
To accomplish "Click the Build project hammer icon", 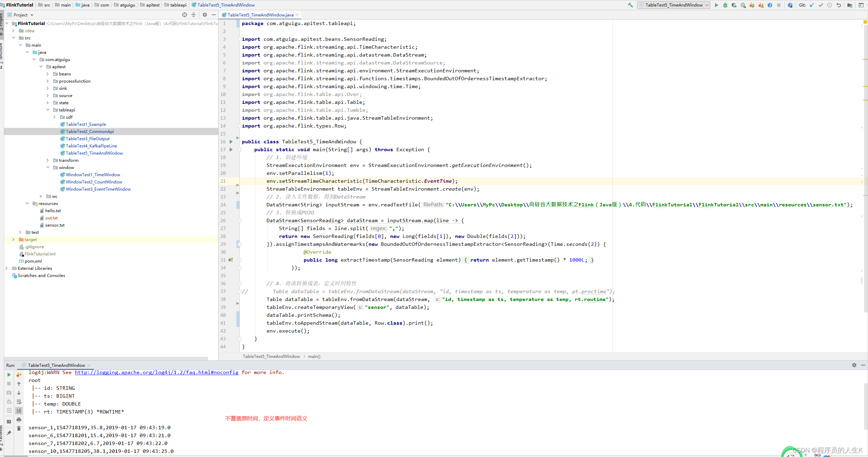I will [630, 5].
